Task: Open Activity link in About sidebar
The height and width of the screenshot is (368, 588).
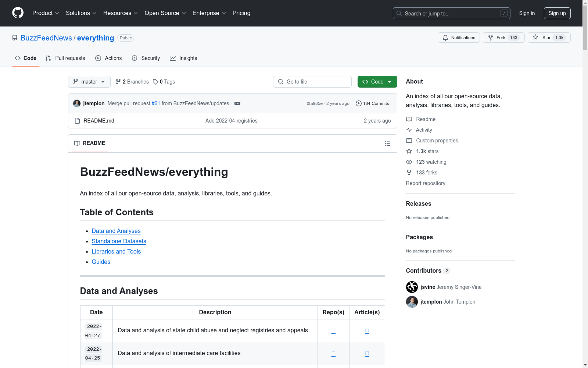Action: click(419, 130)
